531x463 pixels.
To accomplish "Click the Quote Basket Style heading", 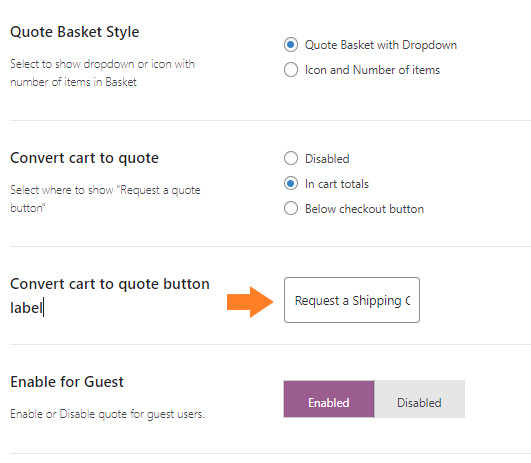I will [x=75, y=32].
